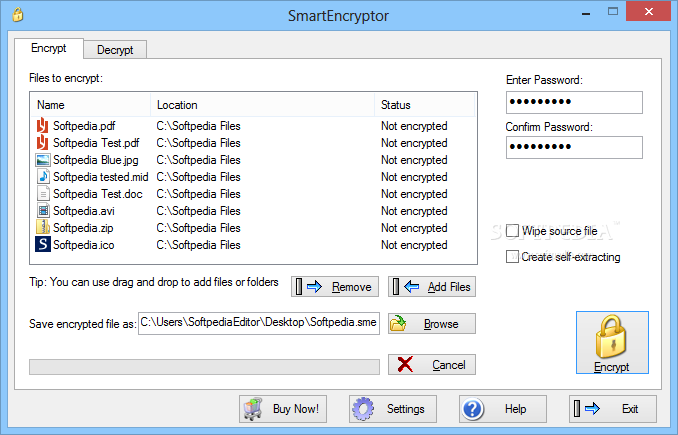Select the Softpedia.pdf file name
This screenshot has width=678, height=435.
point(84,126)
